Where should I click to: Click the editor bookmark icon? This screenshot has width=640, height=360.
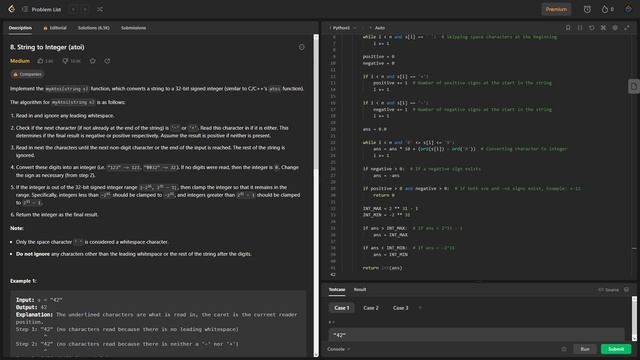click(568, 28)
